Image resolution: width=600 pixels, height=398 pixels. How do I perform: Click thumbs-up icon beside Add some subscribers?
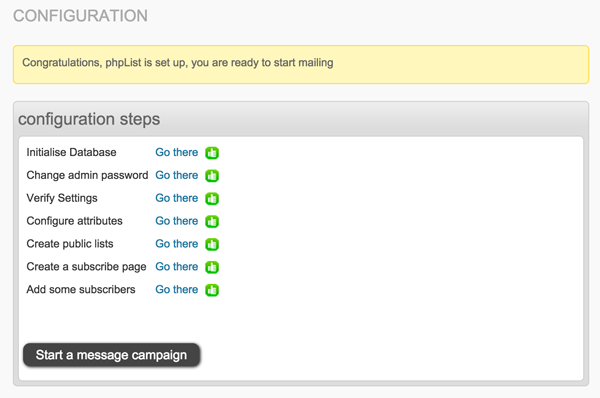[x=212, y=290]
